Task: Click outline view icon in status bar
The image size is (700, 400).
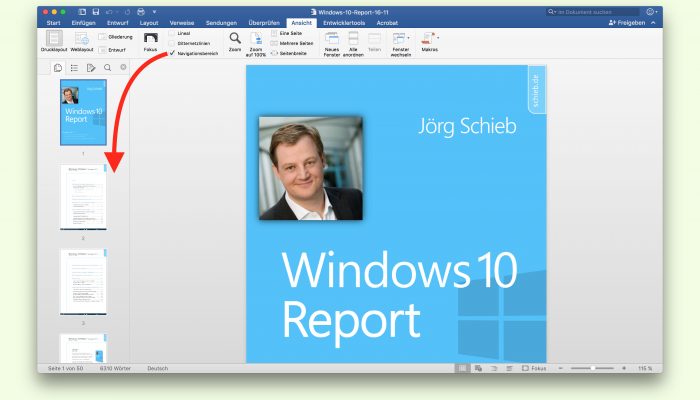Action: click(494, 368)
